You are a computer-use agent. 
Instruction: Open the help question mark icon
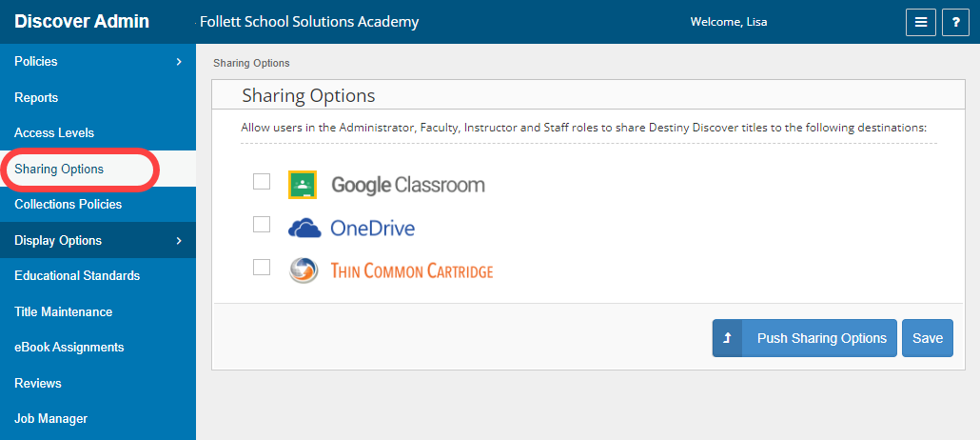955,23
